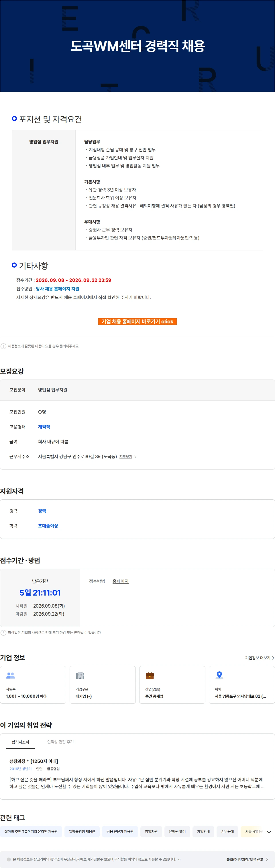The width and height of the screenshot is (275, 868).
Task: Click the building icon in 기업구분 card
Action: tap(80, 675)
